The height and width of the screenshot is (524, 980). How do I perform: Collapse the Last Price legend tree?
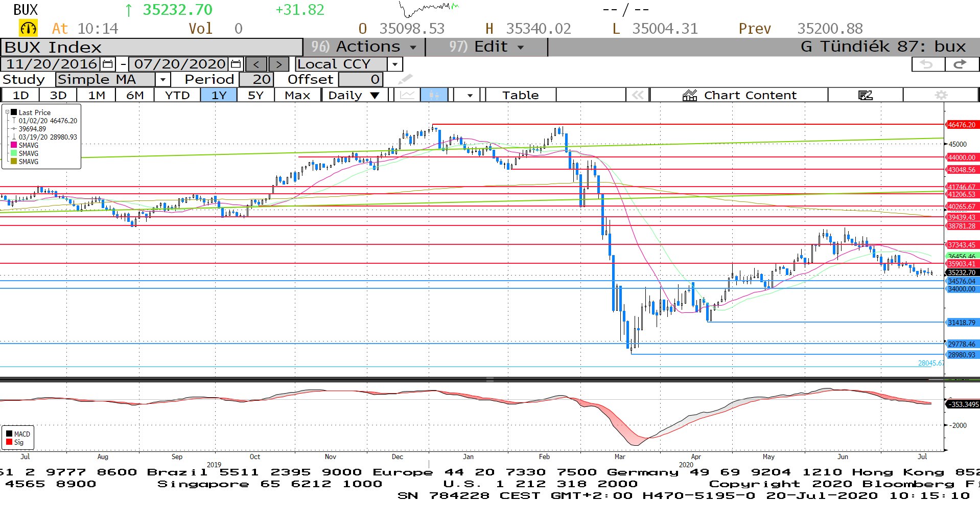pos(7,112)
